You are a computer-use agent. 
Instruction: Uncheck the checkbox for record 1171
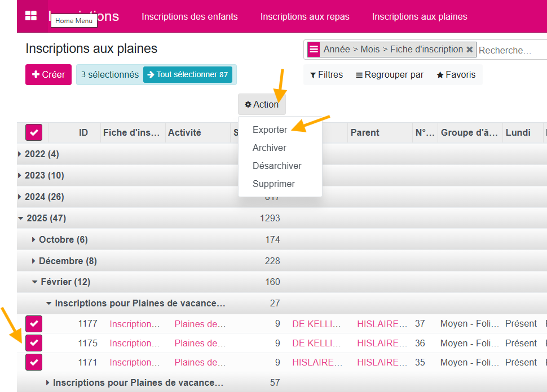click(34, 362)
